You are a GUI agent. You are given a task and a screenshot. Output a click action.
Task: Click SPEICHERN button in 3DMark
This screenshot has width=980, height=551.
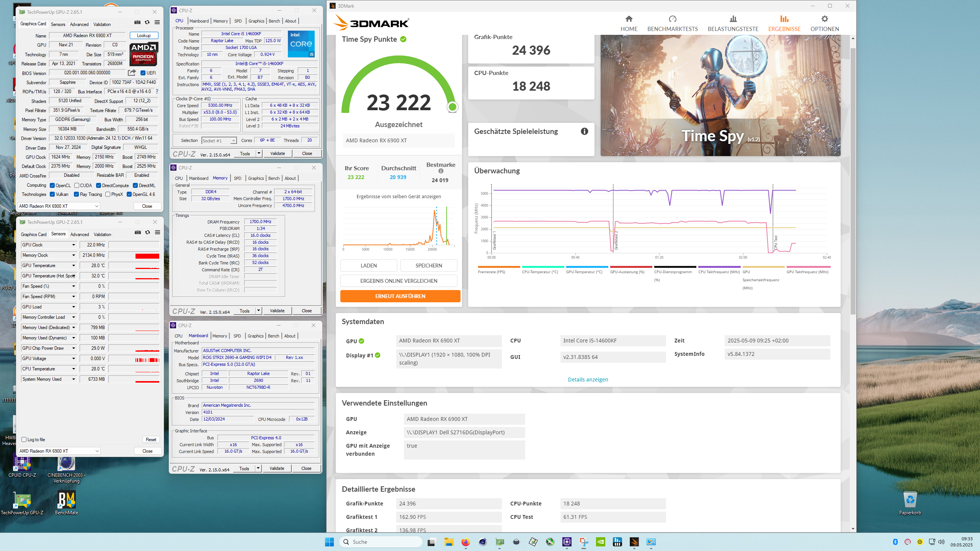click(x=429, y=266)
